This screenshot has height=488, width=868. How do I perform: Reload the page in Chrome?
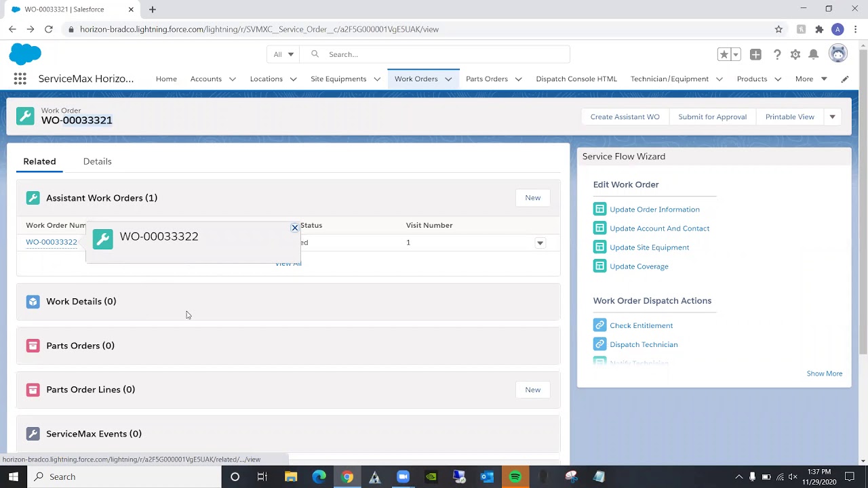[x=49, y=29]
